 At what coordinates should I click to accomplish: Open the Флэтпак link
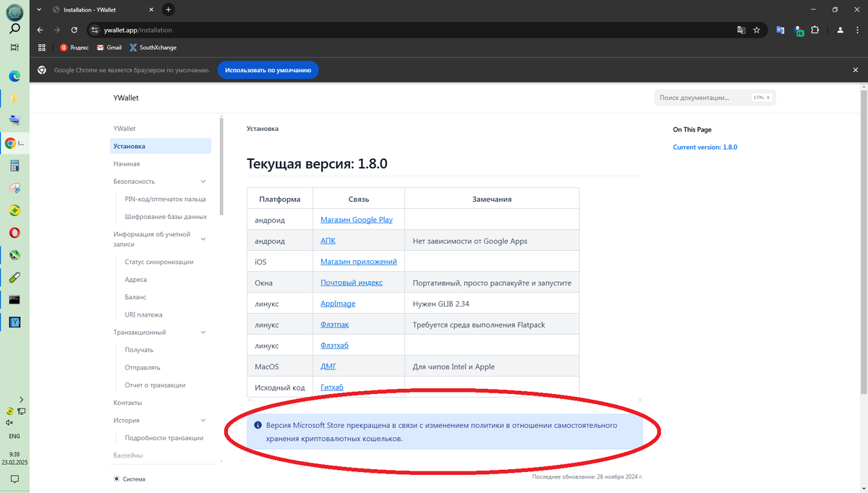(x=334, y=325)
